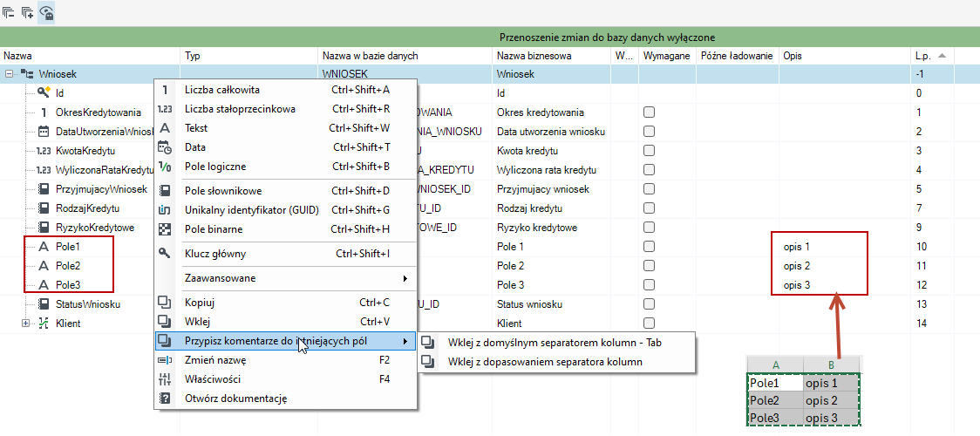
Task: Click the dictionary icon beside PrzyjmujacyWniosek
Action: [x=43, y=189]
